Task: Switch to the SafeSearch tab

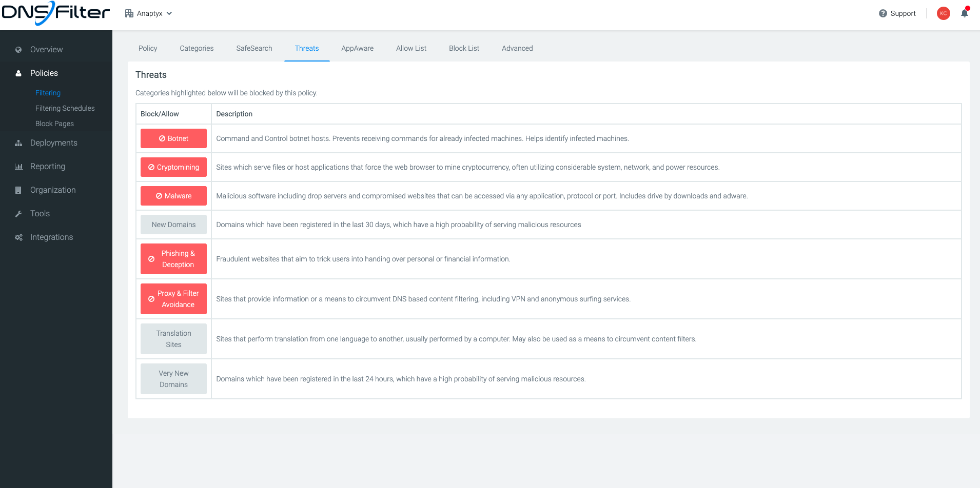Action: click(254, 48)
